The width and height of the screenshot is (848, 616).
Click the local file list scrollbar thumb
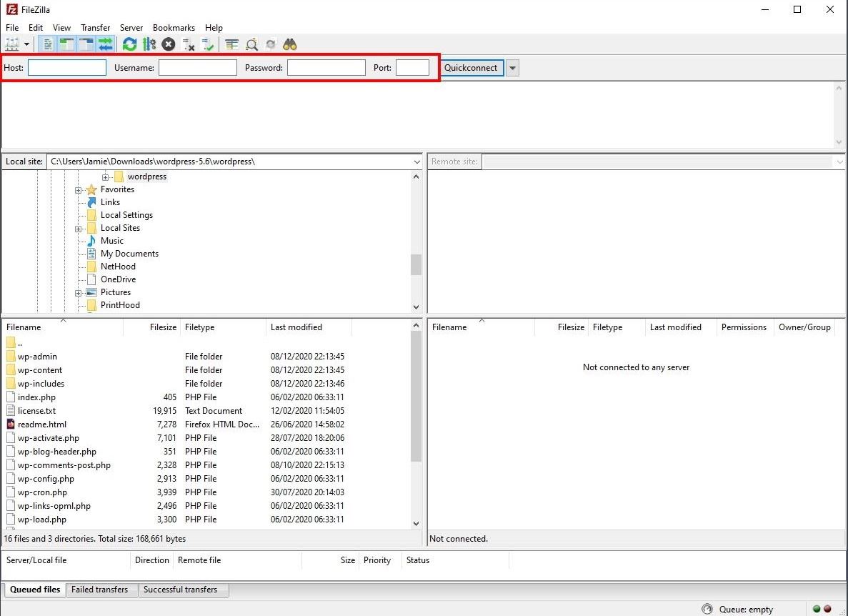coord(416,397)
